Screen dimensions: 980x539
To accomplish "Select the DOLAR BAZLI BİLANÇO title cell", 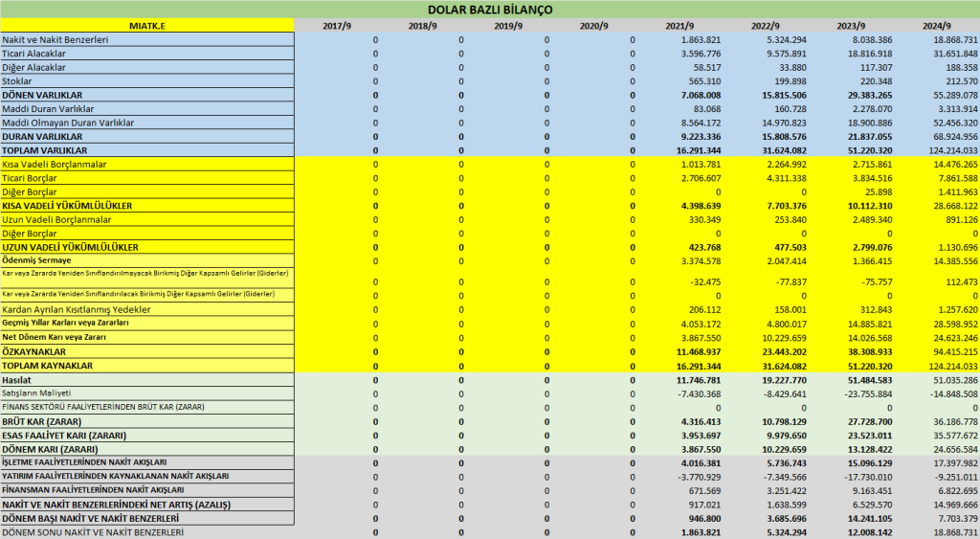I will pyautogui.click(x=490, y=10).
